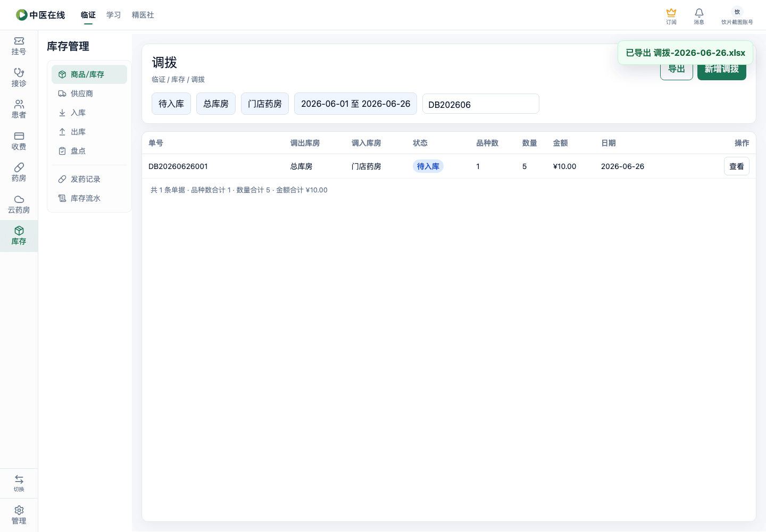Click the 新增调拨 button
This screenshot has width=766, height=532.
point(722,70)
